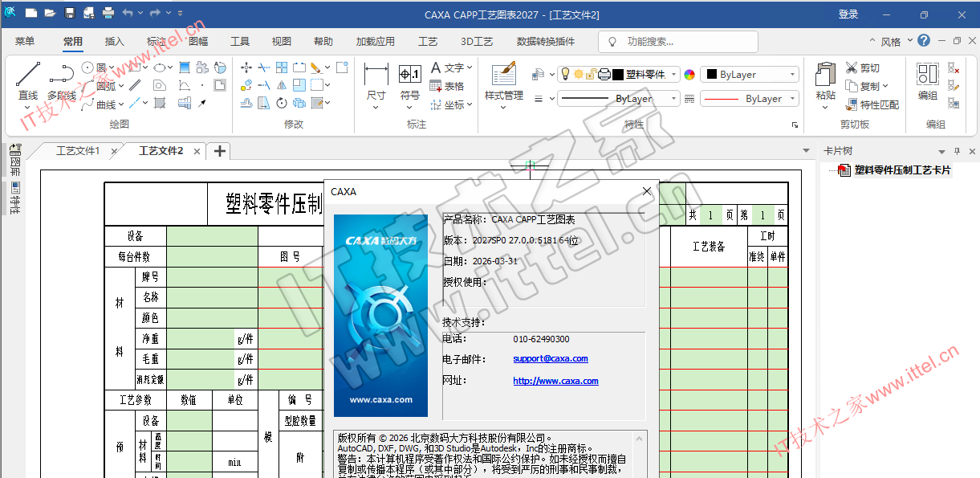This screenshot has height=478, width=980.
Task: Click the save icon in the title bar
Action: tap(69, 14)
